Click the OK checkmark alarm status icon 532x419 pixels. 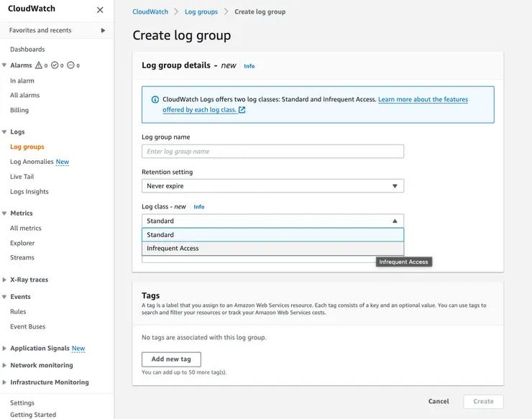point(55,65)
